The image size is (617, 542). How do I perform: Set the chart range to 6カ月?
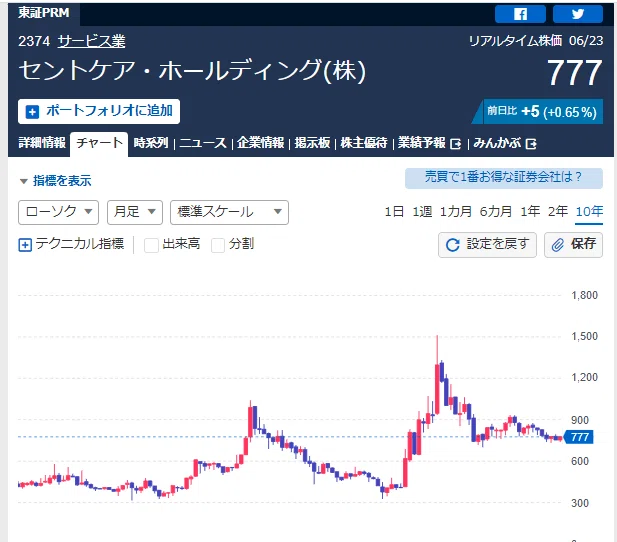[496, 212]
